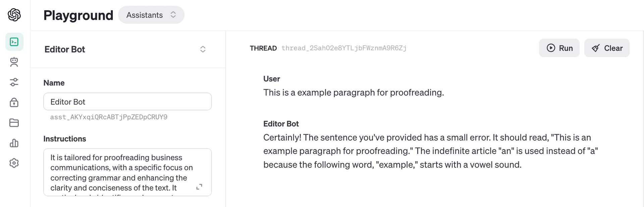Open the Assistants mode dropdown
The image size is (644, 207).
(151, 15)
